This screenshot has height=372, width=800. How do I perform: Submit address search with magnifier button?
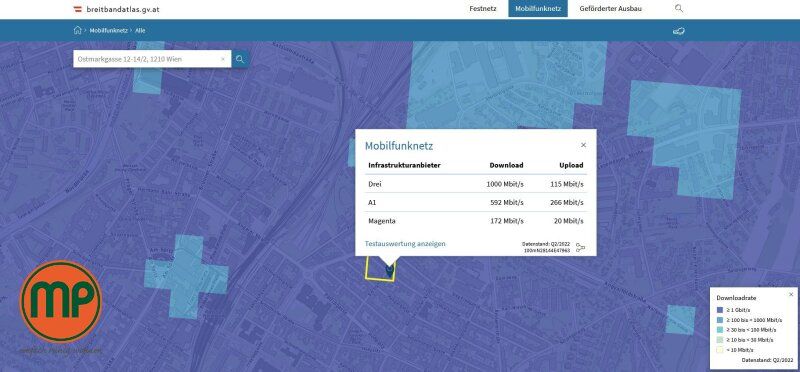click(x=240, y=59)
